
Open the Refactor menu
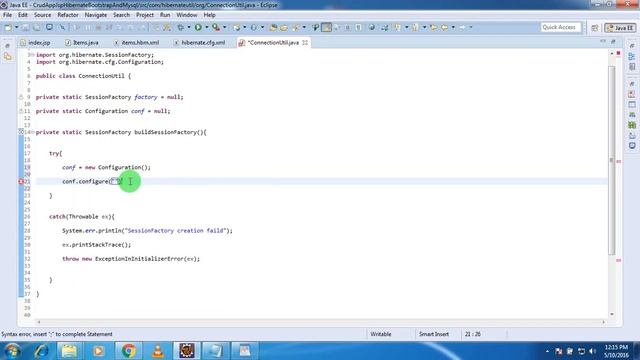68,15
